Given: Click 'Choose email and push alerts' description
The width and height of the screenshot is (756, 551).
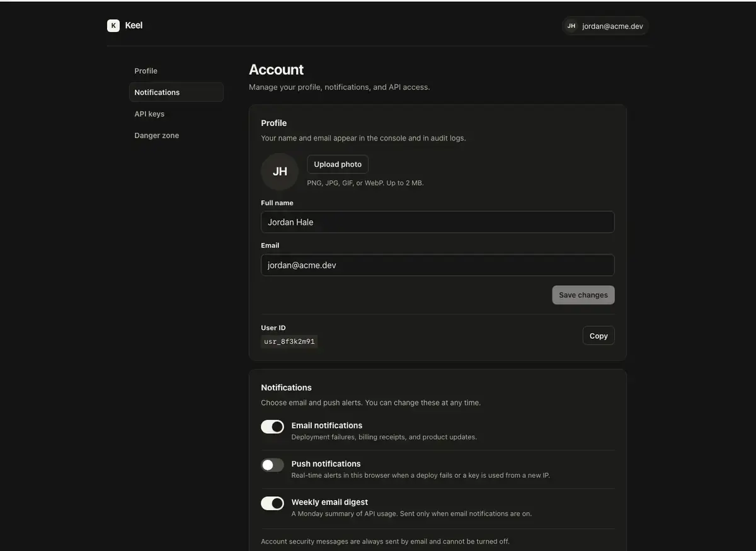Looking at the screenshot, I should [371, 402].
